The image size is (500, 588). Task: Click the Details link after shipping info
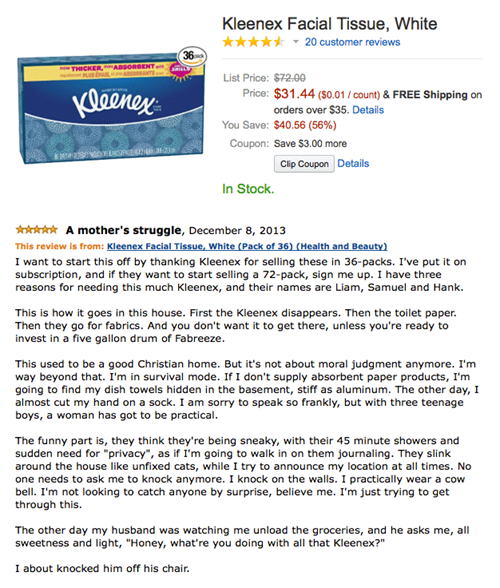click(368, 110)
